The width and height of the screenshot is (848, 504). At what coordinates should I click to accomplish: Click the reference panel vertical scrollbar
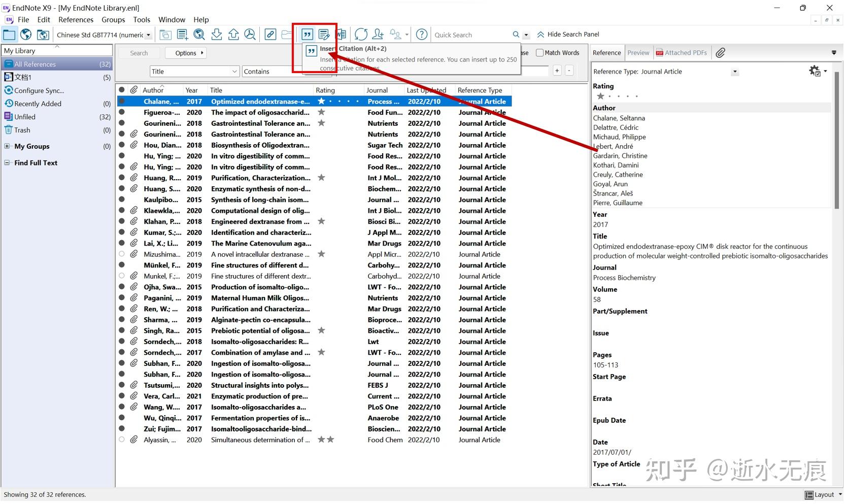837,140
